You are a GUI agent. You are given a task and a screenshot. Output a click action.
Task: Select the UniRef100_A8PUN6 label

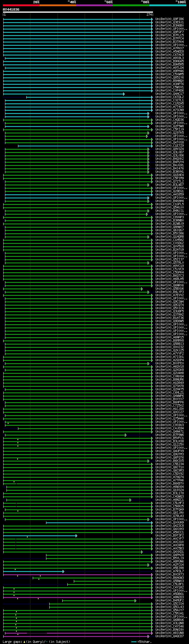(170, 562)
